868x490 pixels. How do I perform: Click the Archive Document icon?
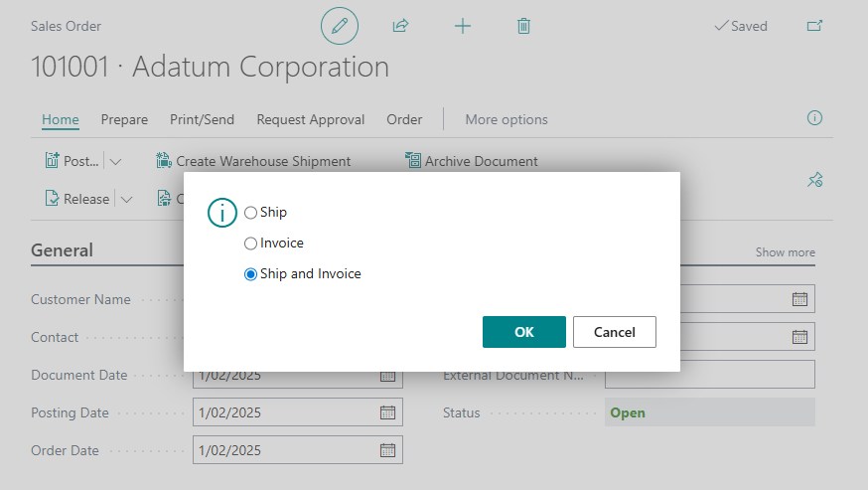[x=412, y=160]
